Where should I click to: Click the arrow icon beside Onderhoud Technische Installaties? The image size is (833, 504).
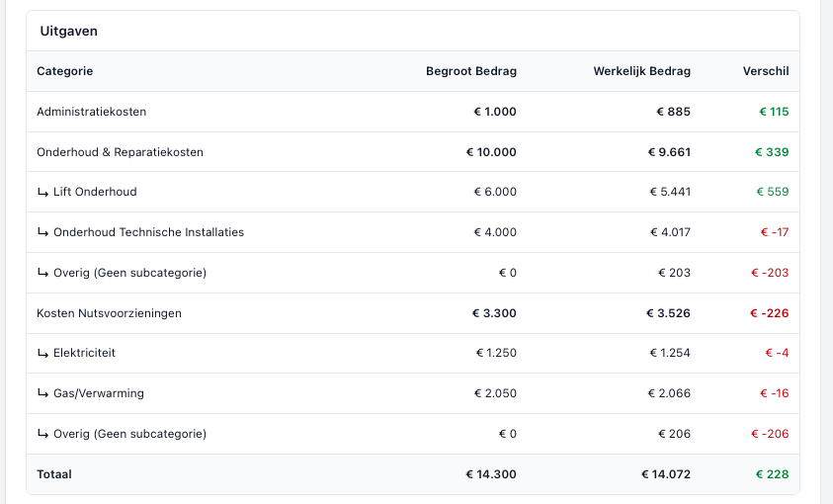(42, 232)
